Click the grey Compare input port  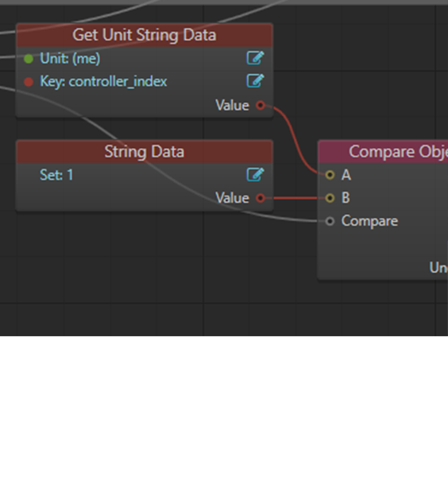330,221
